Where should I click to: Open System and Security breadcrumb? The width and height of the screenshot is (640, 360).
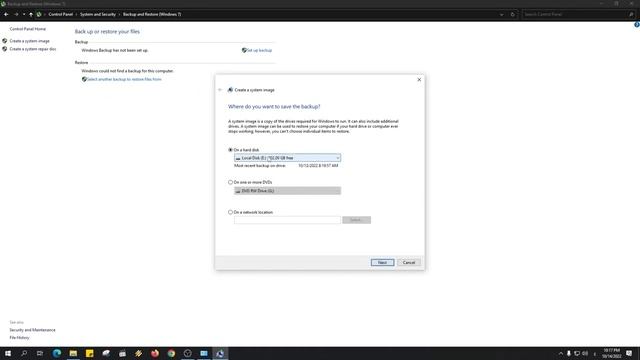[98, 14]
